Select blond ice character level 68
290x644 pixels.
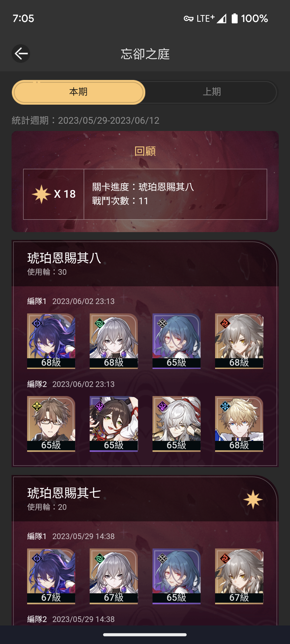239,424
